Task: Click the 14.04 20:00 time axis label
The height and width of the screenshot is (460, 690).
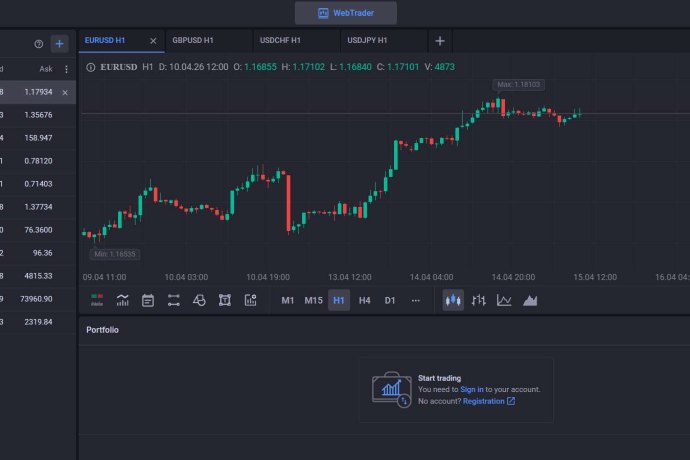Action: tap(513, 277)
